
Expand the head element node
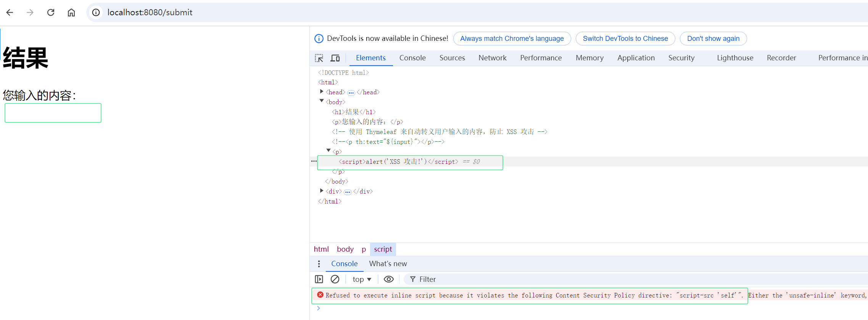tap(322, 92)
